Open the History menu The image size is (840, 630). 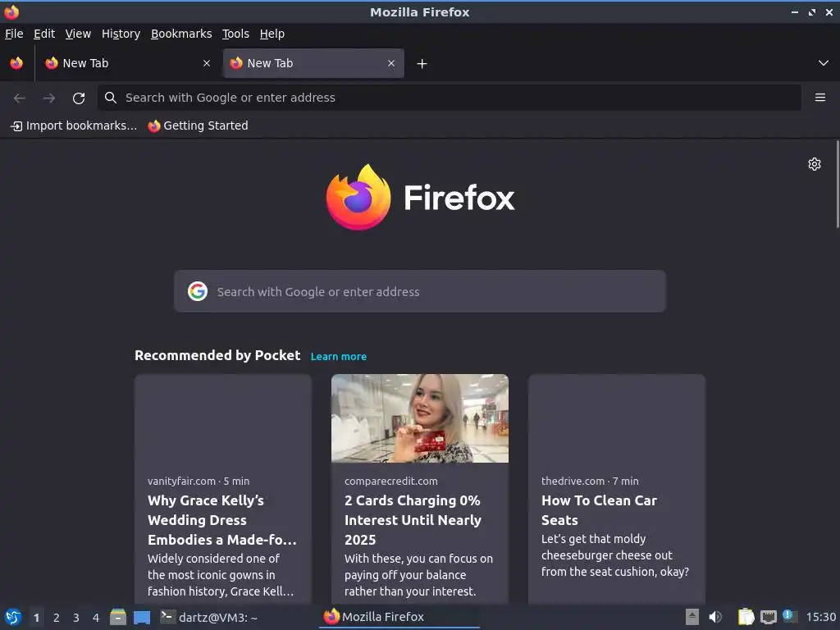point(121,34)
